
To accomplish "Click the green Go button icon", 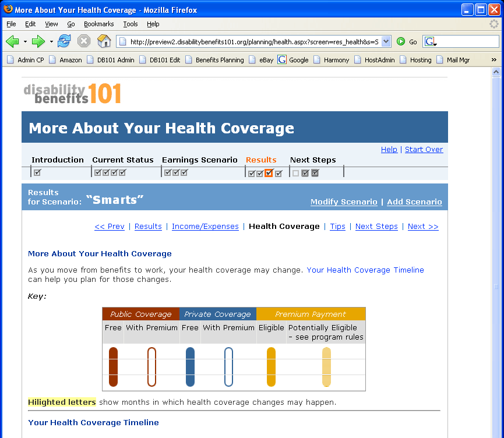I will pyautogui.click(x=401, y=41).
